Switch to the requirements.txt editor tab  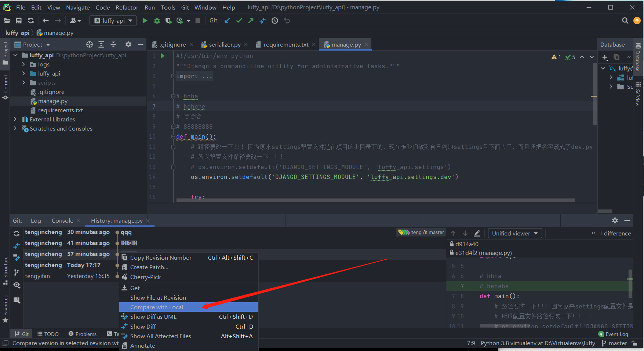point(286,44)
